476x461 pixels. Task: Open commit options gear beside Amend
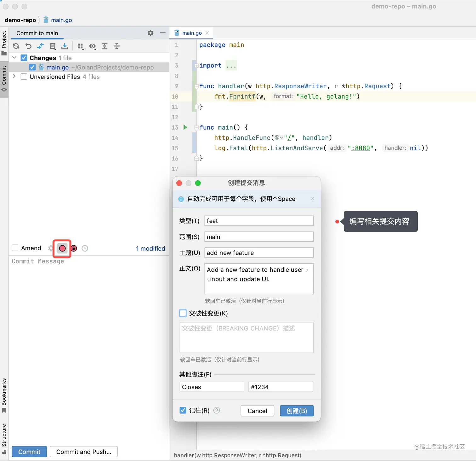click(x=50, y=248)
